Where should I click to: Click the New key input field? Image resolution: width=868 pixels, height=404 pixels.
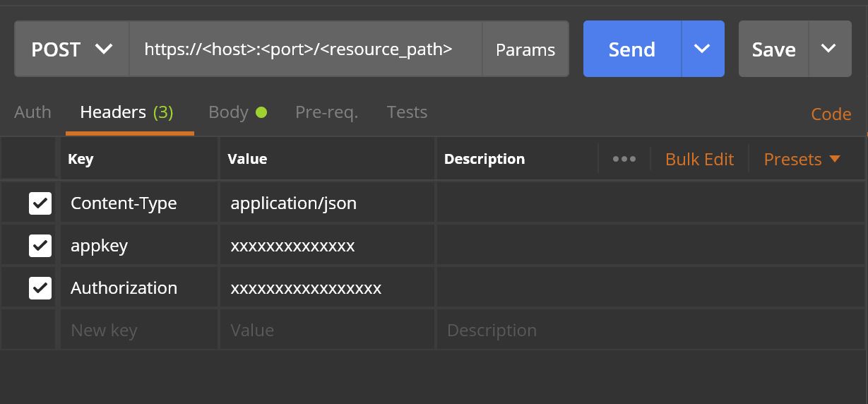[x=138, y=330]
